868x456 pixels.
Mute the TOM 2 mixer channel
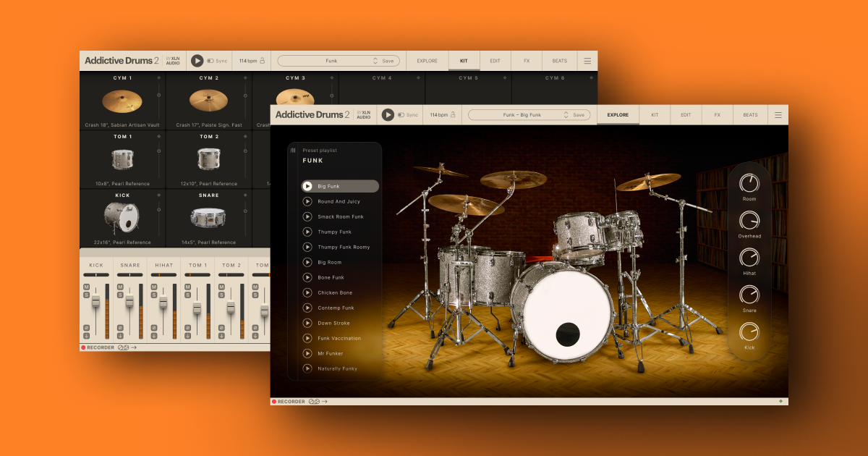tap(221, 287)
